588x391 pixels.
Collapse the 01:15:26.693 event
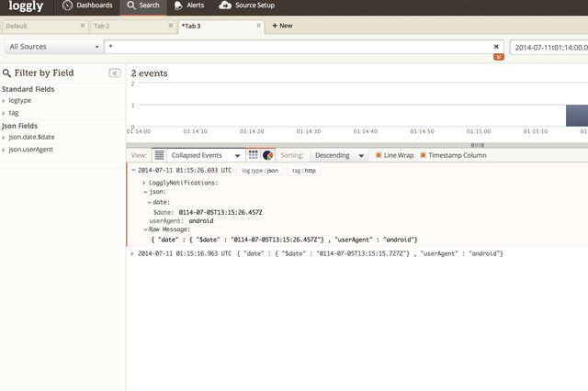point(133,170)
